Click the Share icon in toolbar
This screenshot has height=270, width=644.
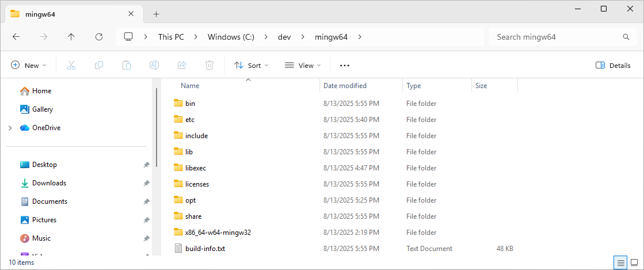[x=182, y=65]
